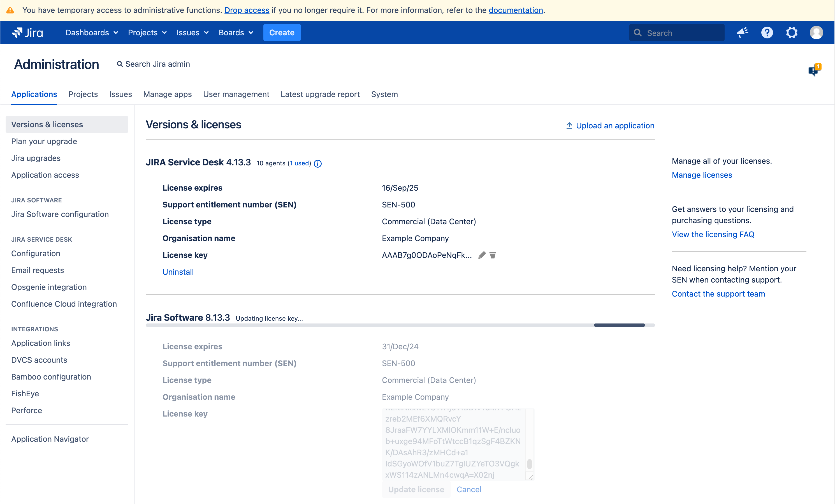Open Application access in sidebar
The height and width of the screenshot is (504, 835).
pos(45,175)
